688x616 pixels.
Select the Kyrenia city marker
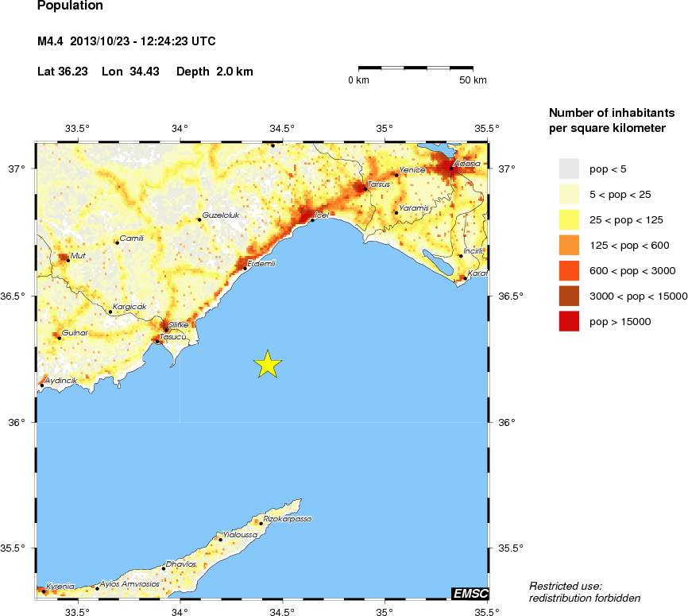point(43,591)
